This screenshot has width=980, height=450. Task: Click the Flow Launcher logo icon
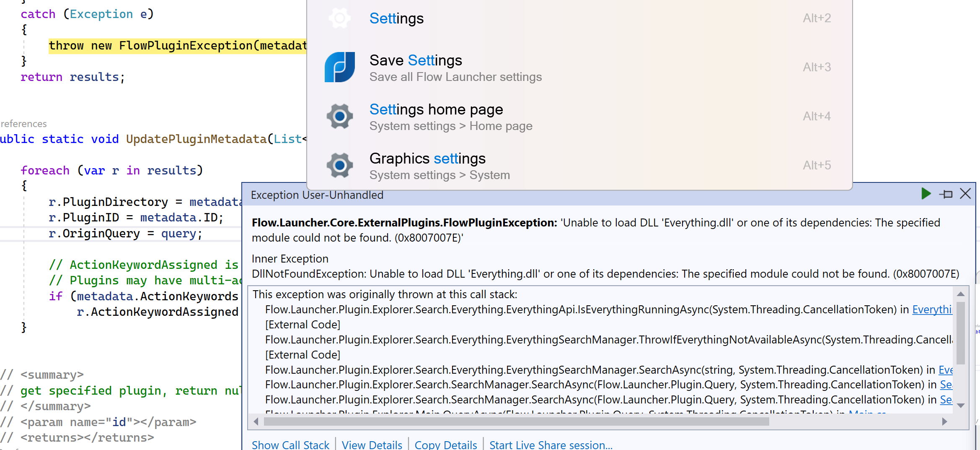(x=339, y=67)
